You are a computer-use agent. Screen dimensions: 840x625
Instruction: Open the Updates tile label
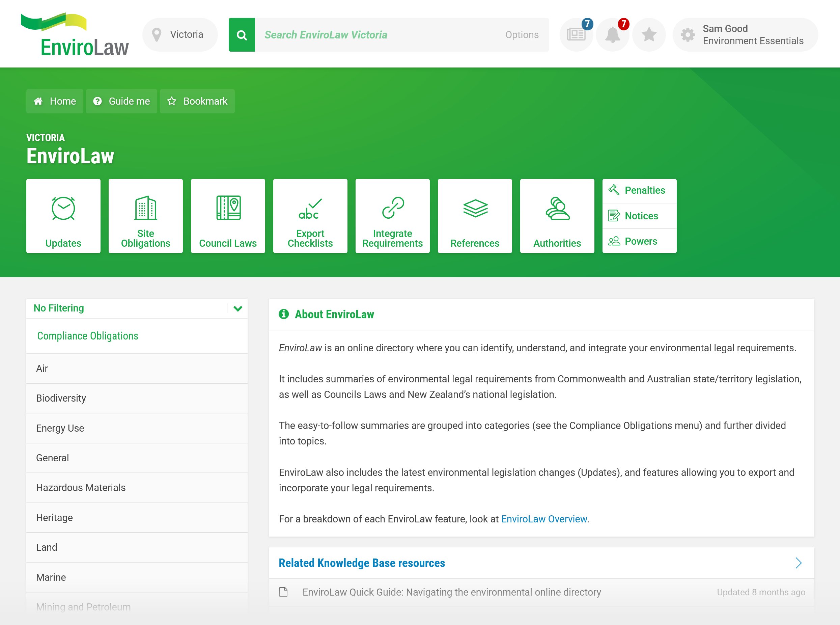[63, 243]
